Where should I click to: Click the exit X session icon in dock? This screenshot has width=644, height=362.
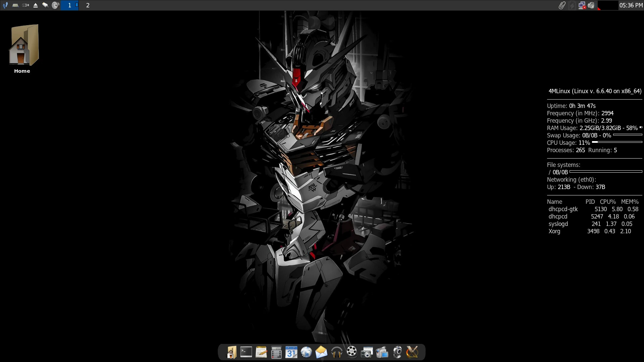pos(412,352)
